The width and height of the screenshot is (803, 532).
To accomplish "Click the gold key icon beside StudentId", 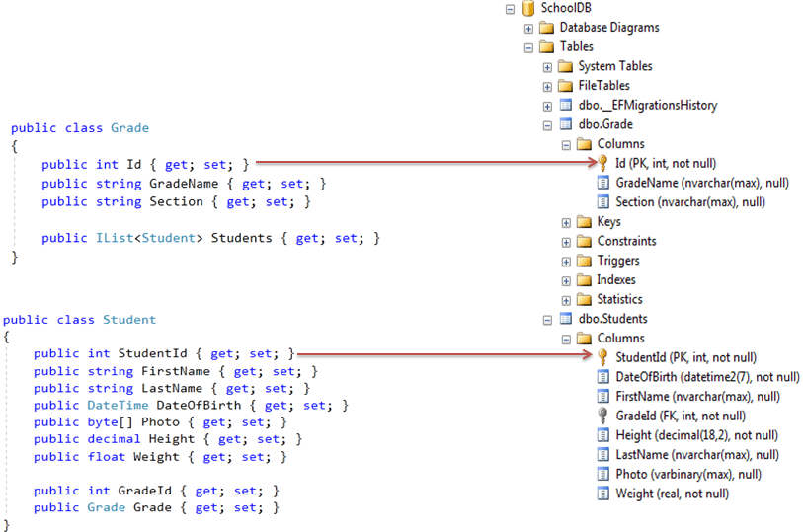I will click(603, 357).
